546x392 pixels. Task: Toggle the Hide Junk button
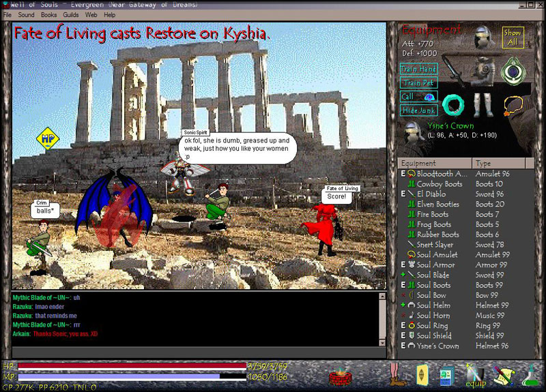click(x=418, y=110)
